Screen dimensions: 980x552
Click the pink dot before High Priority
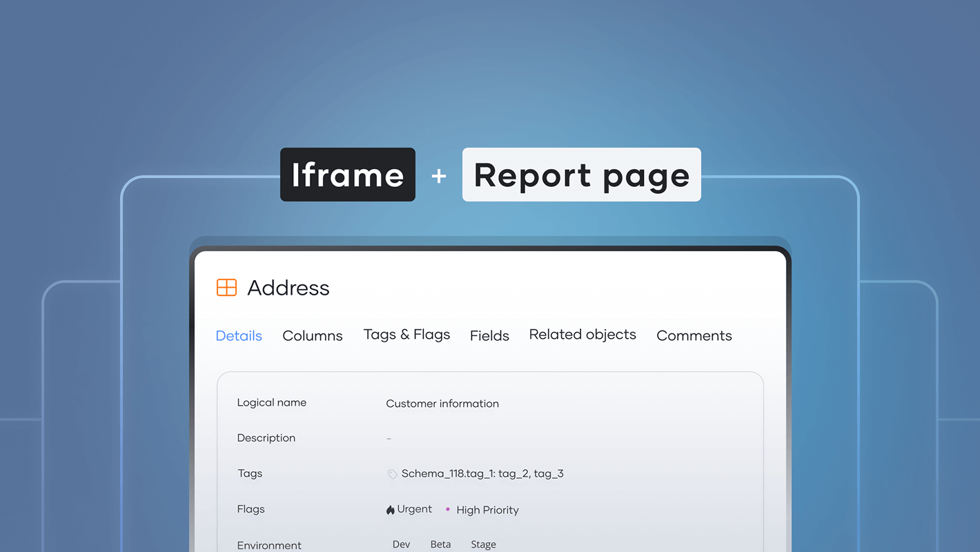click(448, 509)
